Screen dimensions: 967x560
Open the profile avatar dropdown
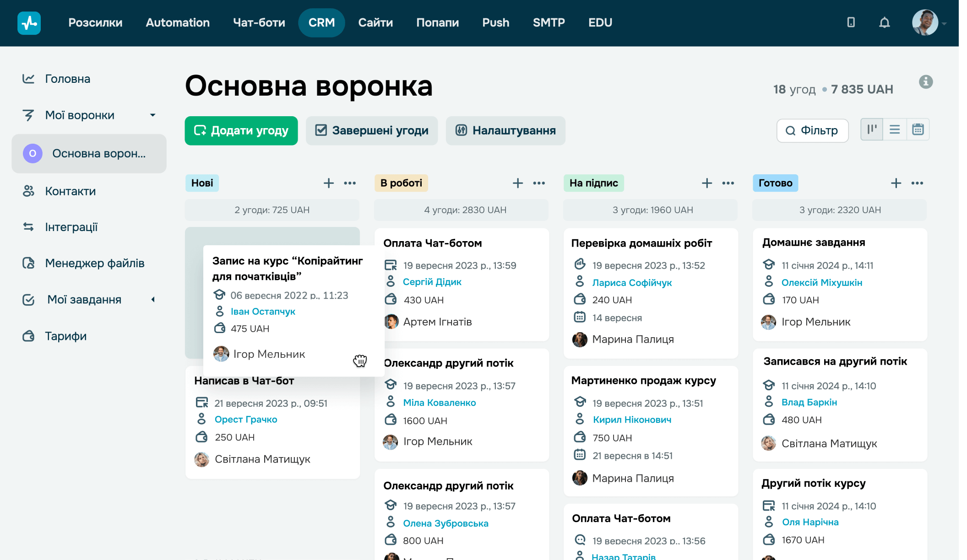click(925, 22)
